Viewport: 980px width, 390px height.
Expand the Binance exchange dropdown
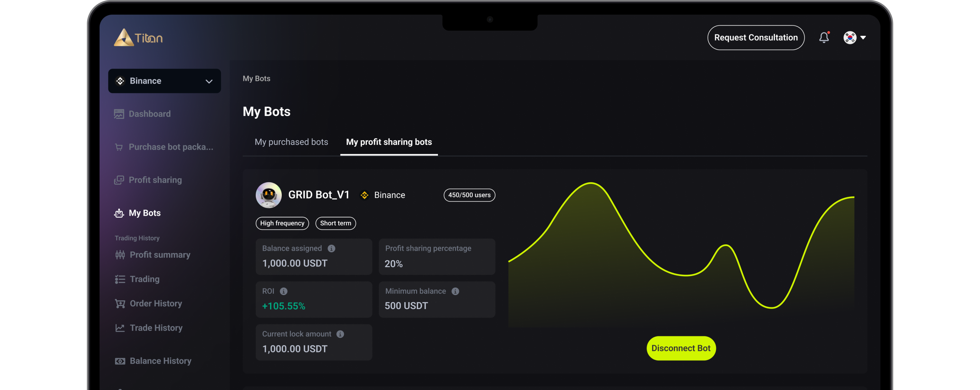[164, 81]
